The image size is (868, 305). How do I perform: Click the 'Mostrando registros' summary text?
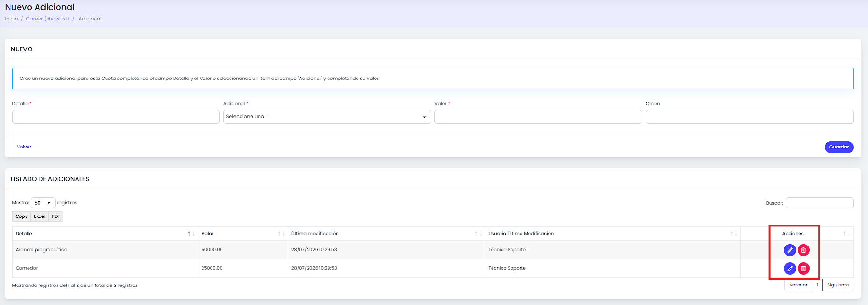coord(75,285)
